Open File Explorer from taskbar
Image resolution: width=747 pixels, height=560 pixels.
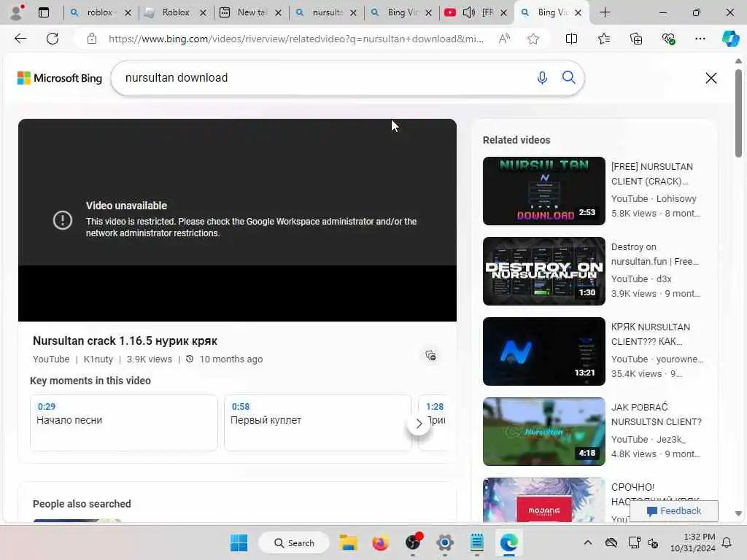point(348,542)
